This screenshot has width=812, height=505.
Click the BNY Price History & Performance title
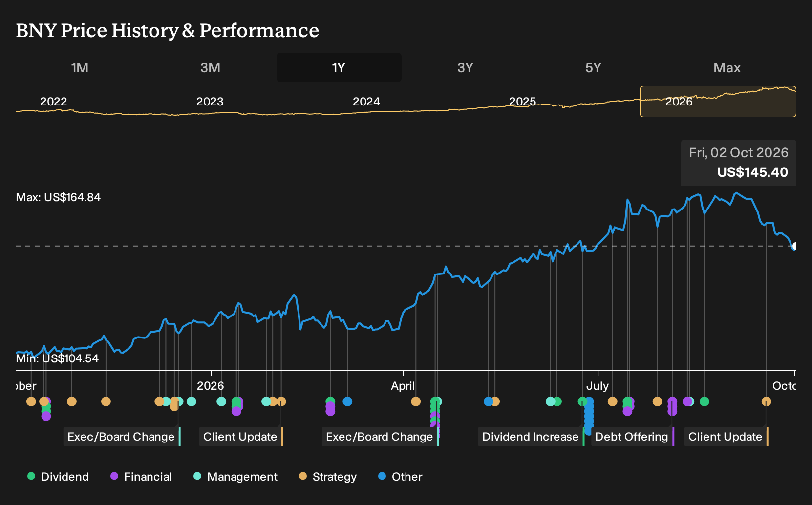coord(168,30)
